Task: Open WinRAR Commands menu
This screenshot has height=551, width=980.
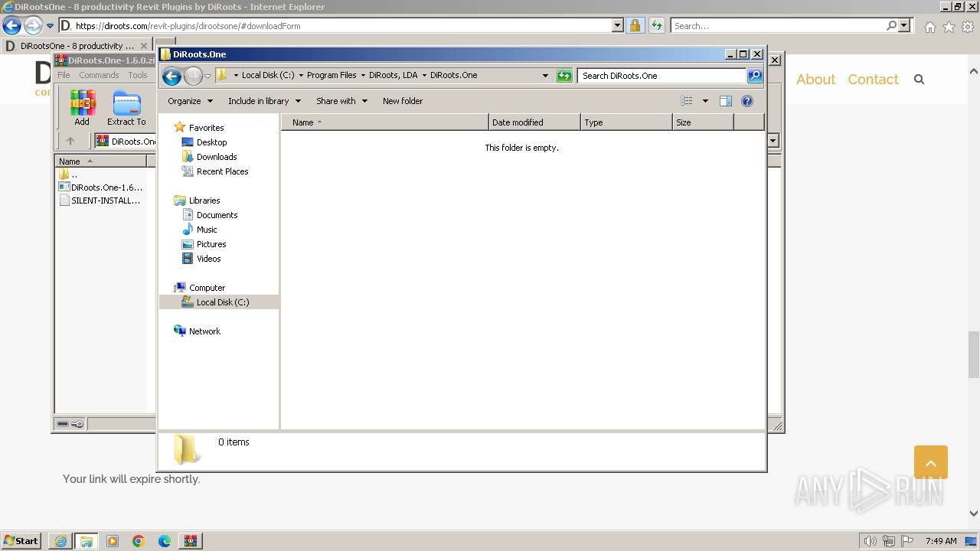Action: click(99, 75)
